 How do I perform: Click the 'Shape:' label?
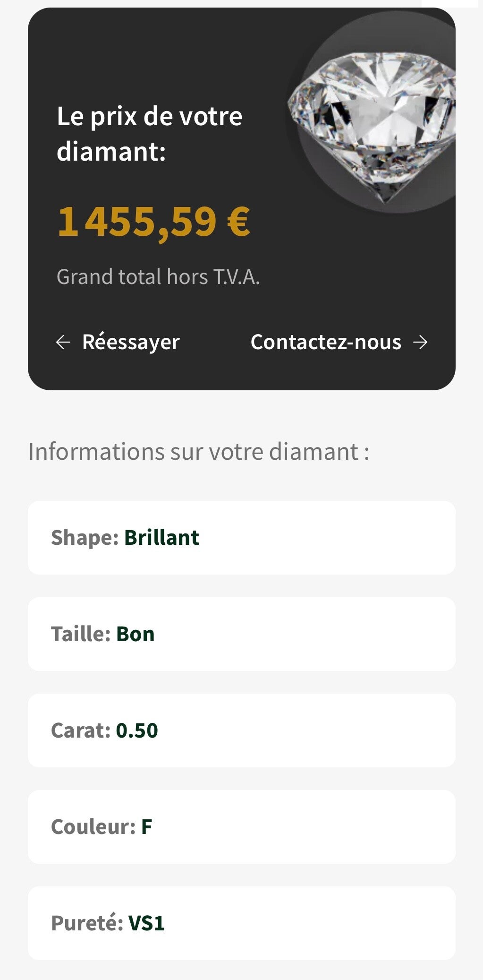coord(85,538)
